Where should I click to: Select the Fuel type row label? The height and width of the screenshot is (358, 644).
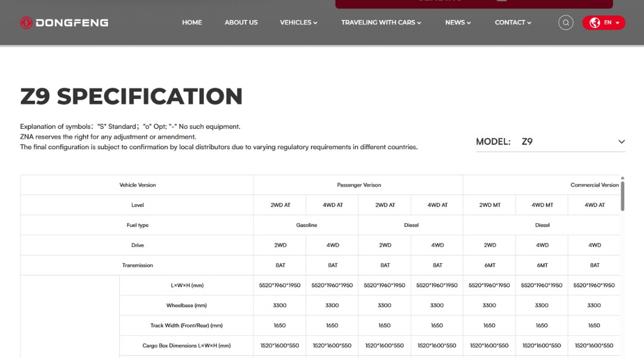point(138,225)
